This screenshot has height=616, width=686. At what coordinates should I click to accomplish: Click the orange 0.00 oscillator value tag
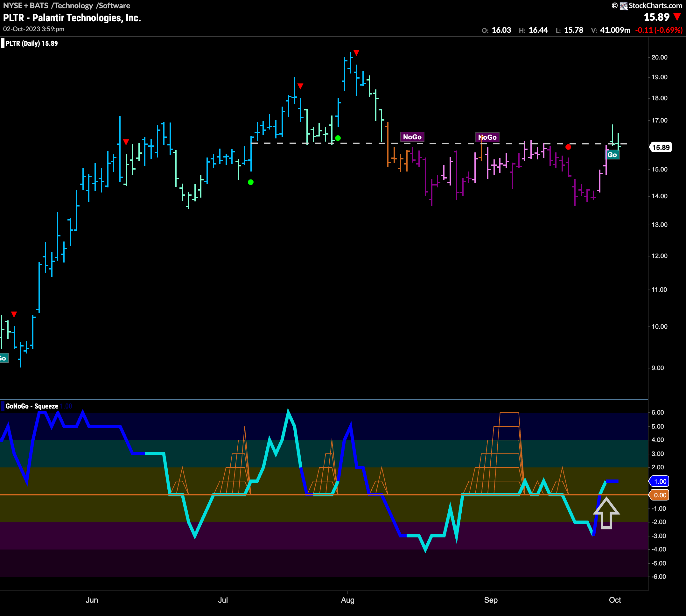tap(659, 495)
